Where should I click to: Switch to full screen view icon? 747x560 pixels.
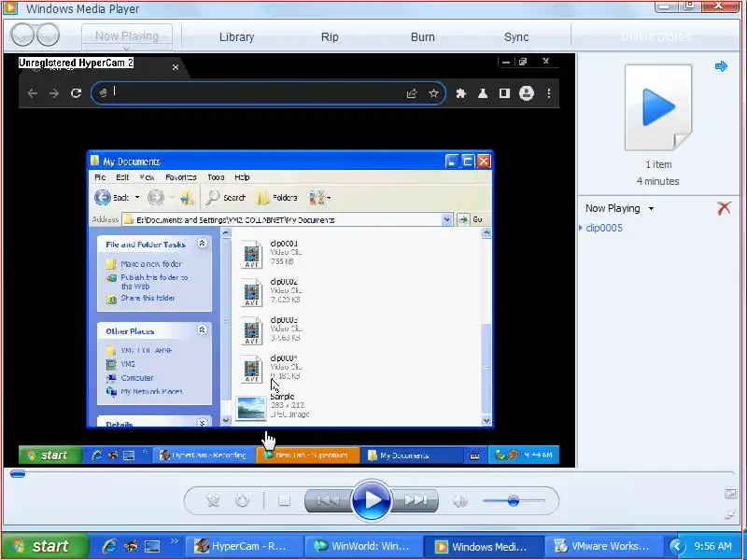(x=730, y=493)
